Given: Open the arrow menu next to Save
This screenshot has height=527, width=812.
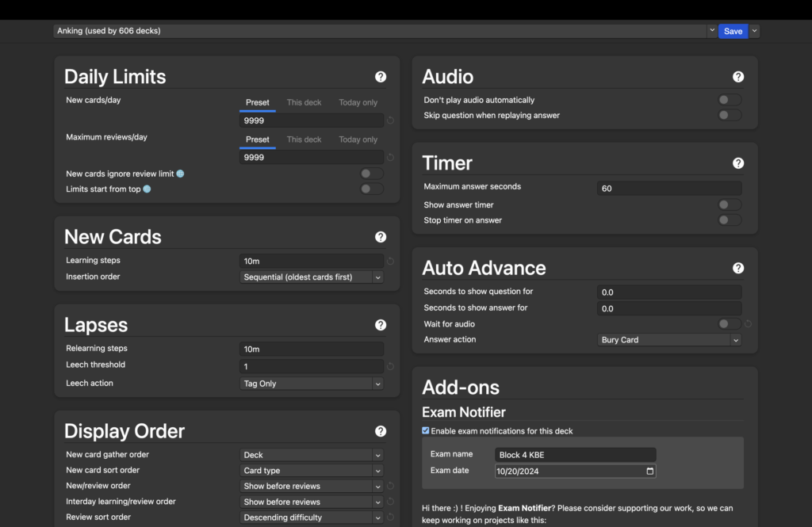Looking at the screenshot, I should [x=755, y=31].
